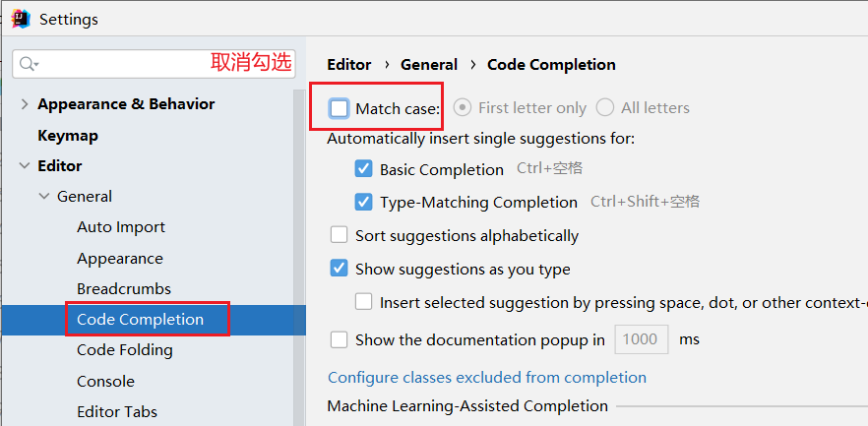The height and width of the screenshot is (426, 868).
Task: Select First letter only radio button
Action: coord(462,108)
